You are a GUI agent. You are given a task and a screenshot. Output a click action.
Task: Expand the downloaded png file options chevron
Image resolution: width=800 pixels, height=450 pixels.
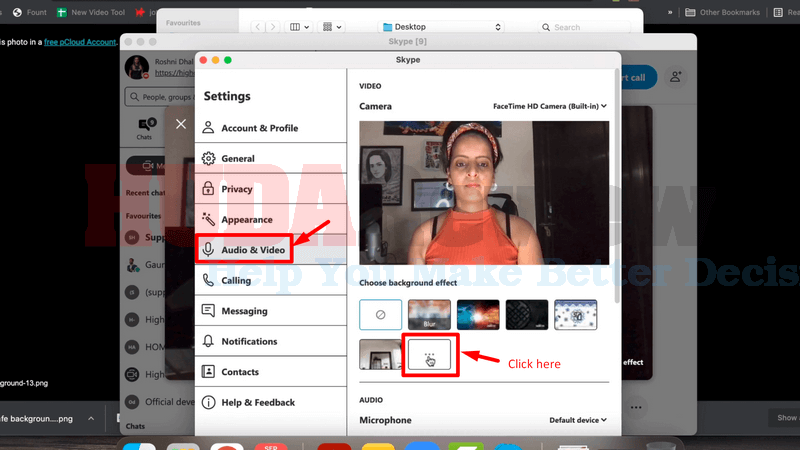(x=91, y=418)
